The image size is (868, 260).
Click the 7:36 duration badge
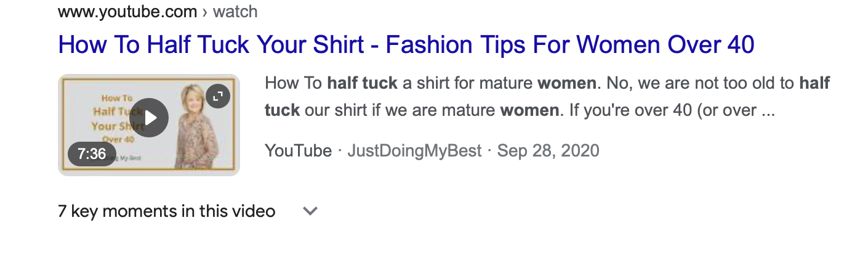pos(92,153)
